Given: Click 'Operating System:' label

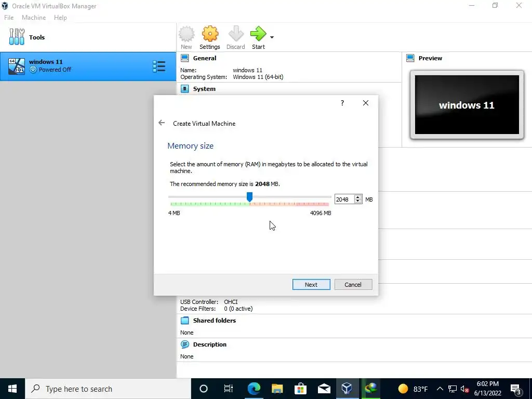Looking at the screenshot, I should (204, 77).
